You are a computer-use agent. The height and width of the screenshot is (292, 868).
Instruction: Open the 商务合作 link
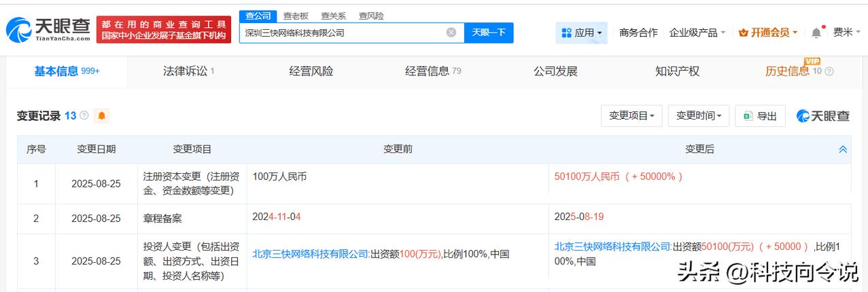pos(638,33)
